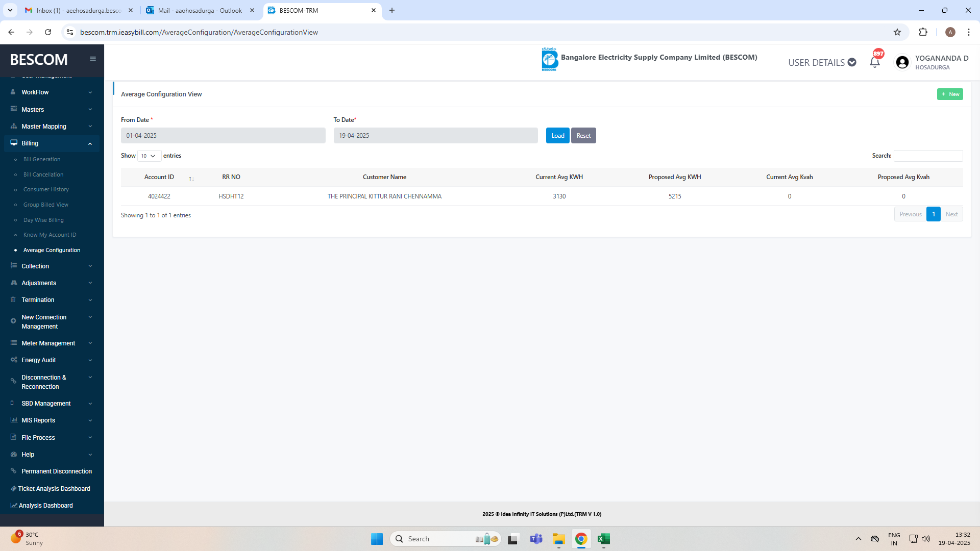This screenshot has height=551, width=980.
Task: Expand the Termination sidebar menu
Action: tap(51, 300)
